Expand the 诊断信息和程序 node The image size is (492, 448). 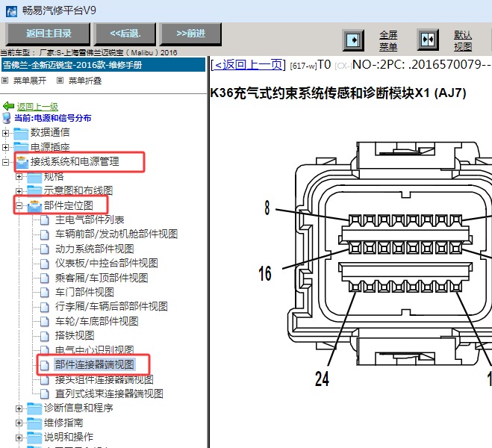point(19,408)
